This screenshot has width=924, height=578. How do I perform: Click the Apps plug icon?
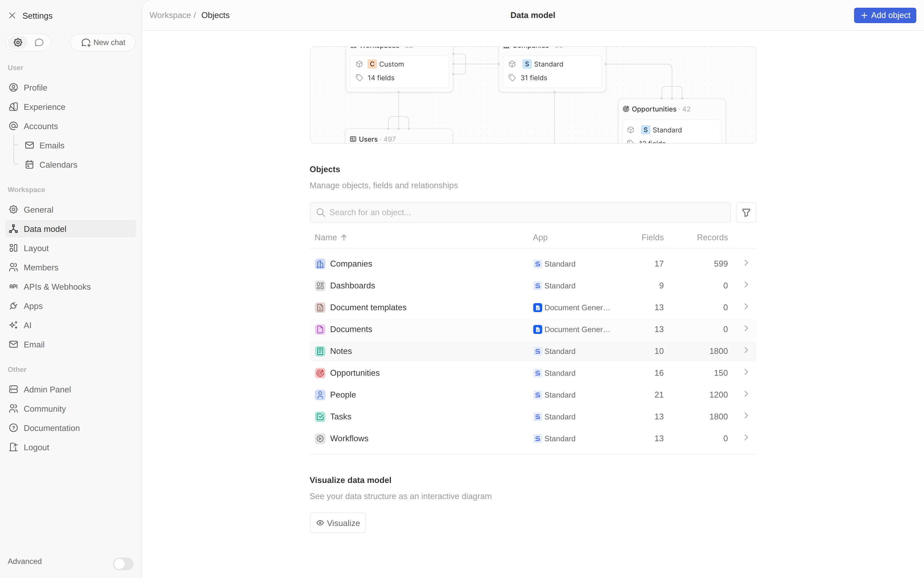coord(13,306)
